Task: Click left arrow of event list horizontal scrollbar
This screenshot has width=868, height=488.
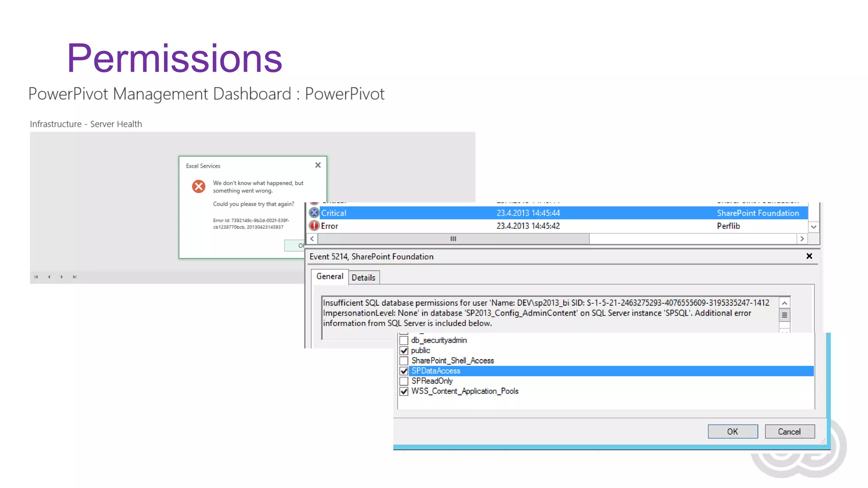Action: point(312,239)
